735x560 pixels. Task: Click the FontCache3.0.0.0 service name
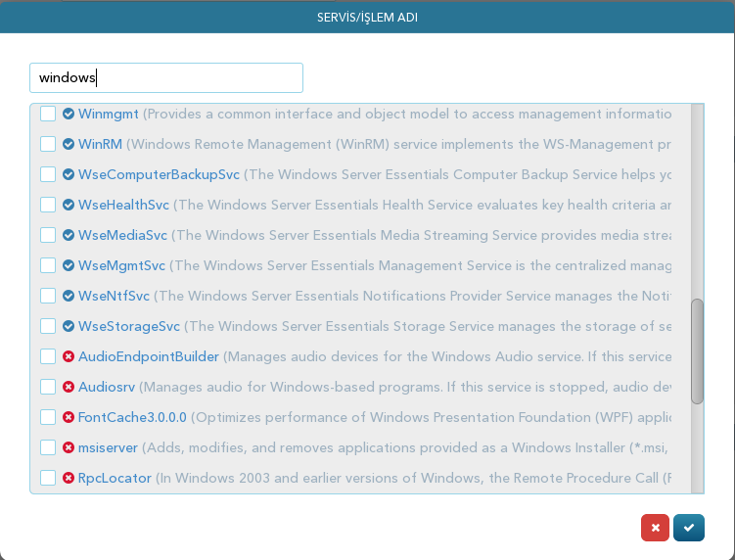click(x=132, y=417)
